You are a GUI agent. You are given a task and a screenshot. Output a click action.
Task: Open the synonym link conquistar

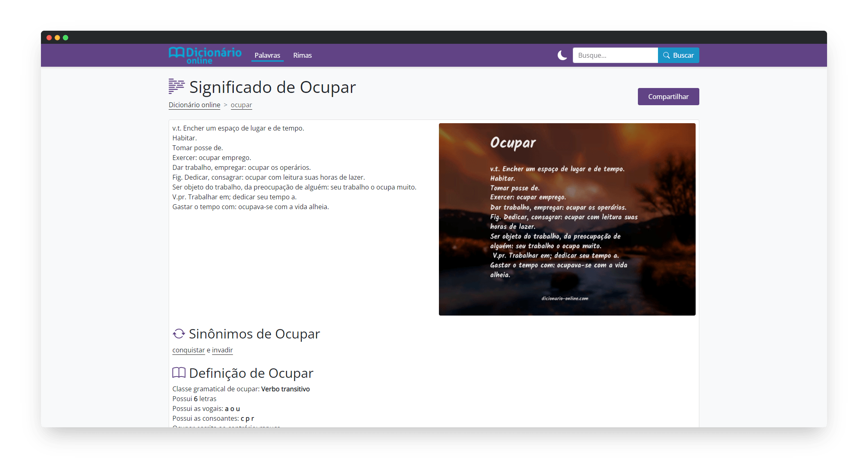pos(188,350)
